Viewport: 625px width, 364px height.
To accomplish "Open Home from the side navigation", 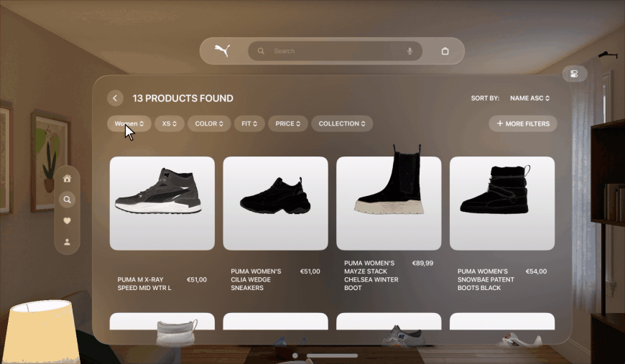I will [x=67, y=179].
